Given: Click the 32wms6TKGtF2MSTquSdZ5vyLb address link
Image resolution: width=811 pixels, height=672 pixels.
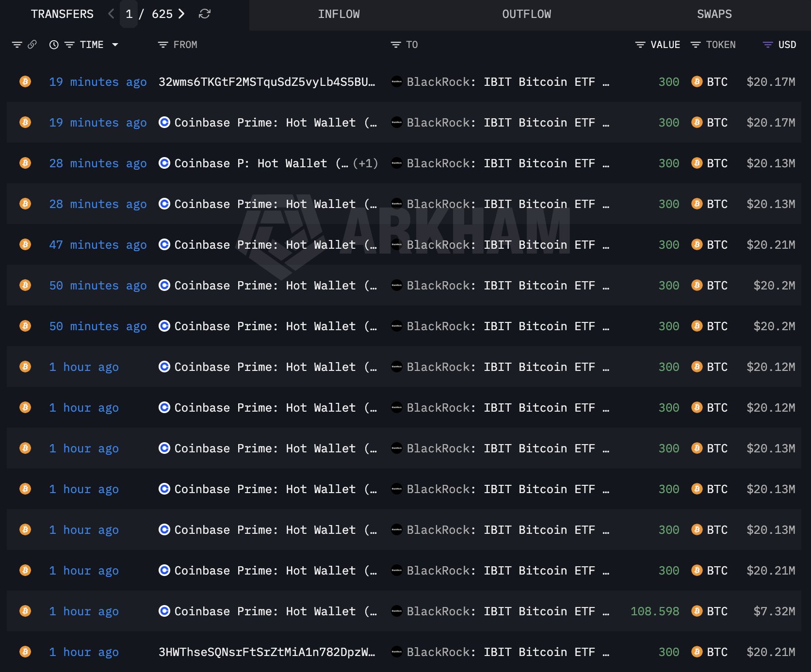Looking at the screenshot, I should (x=266, y=82).
